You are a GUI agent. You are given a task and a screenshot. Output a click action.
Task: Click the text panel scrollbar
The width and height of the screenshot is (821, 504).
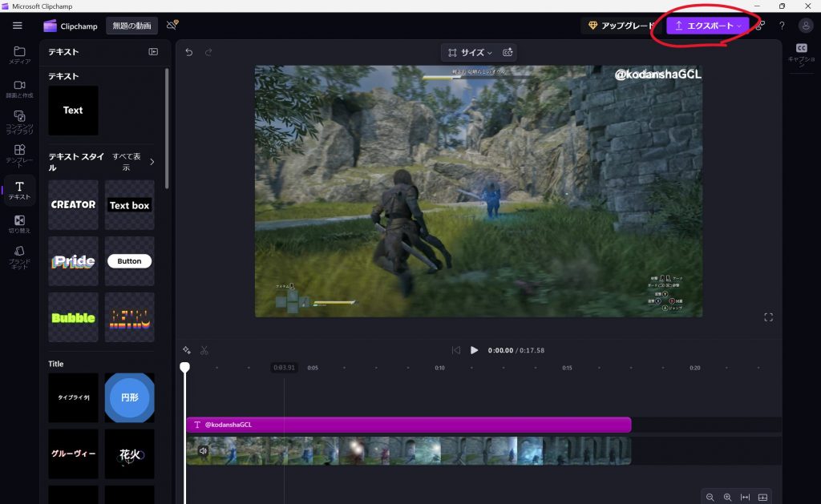[167, 128]
